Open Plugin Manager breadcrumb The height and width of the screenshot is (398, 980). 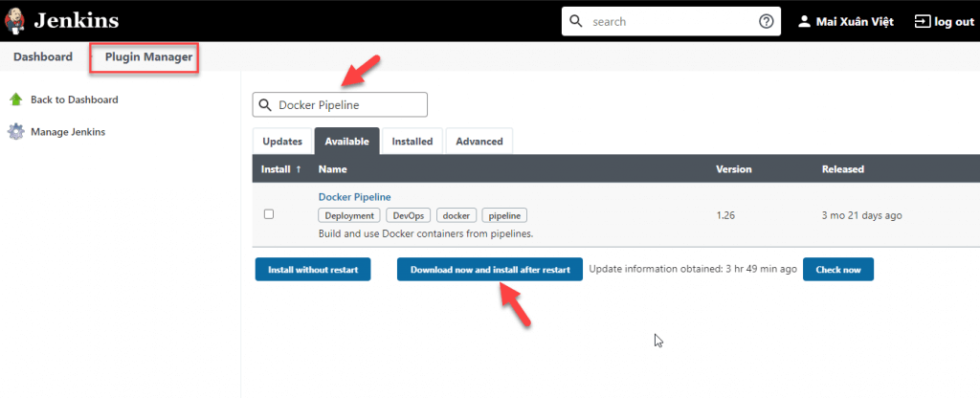pyautogui.click(x=148, y=56)
